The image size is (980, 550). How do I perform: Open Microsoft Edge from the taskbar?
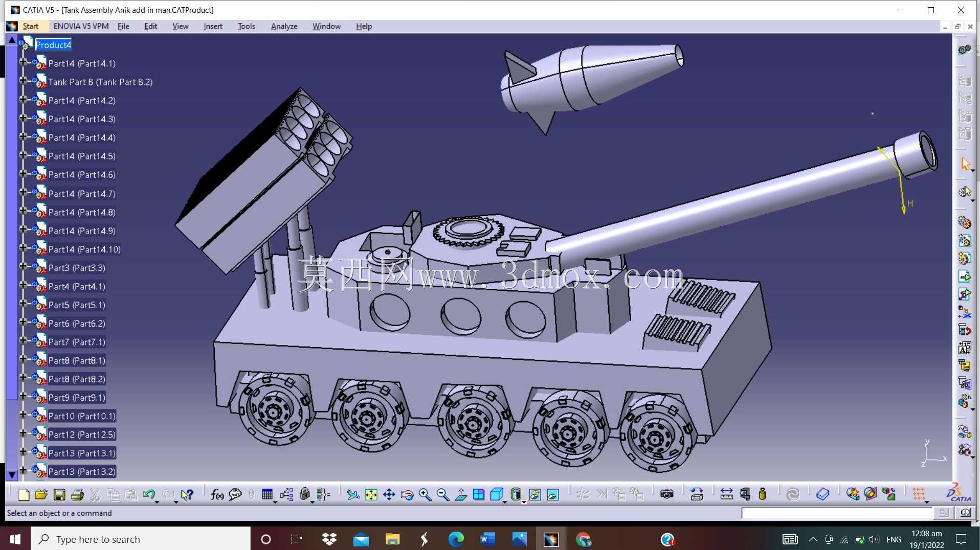[x=456, y=539]
